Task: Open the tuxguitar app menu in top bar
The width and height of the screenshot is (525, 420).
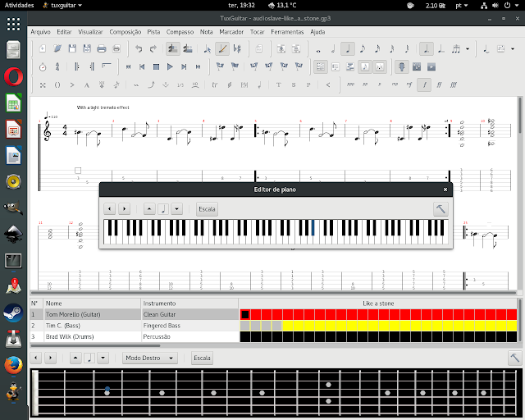Action: pyautogui.click(x=62, y=6)
